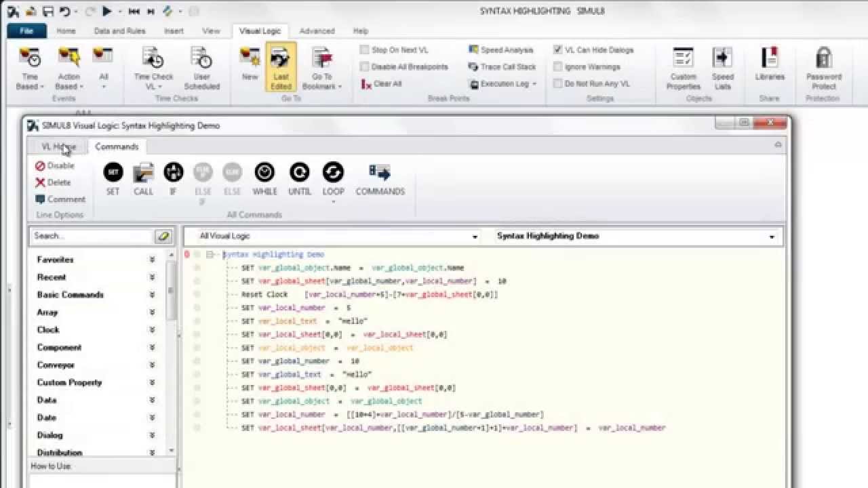Insert LOOP command
Viewport: 868px width, 488px height.
tap(333, 182)
